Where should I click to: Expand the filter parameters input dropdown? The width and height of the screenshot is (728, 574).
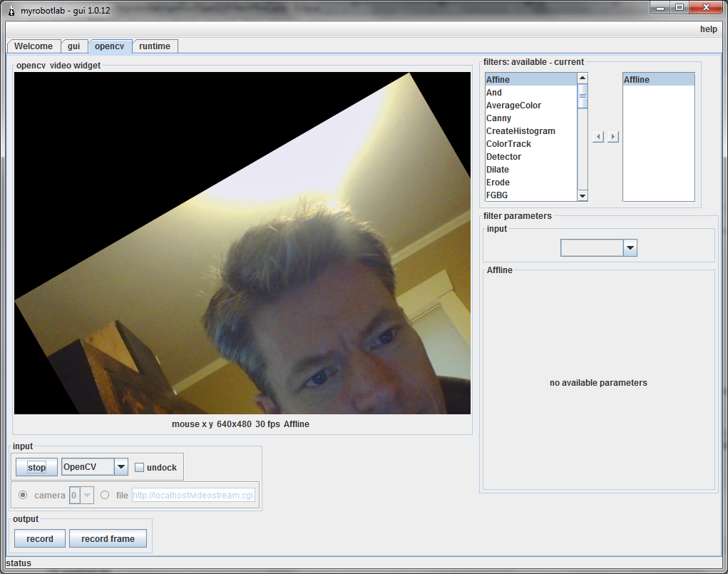[x=630, y=248]
